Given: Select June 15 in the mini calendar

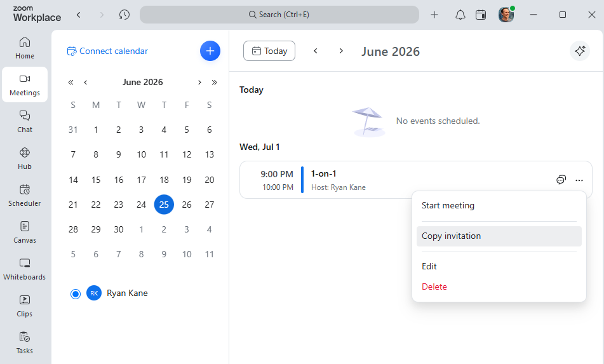Looking at the screenshot, I should [x=96, y=180].
